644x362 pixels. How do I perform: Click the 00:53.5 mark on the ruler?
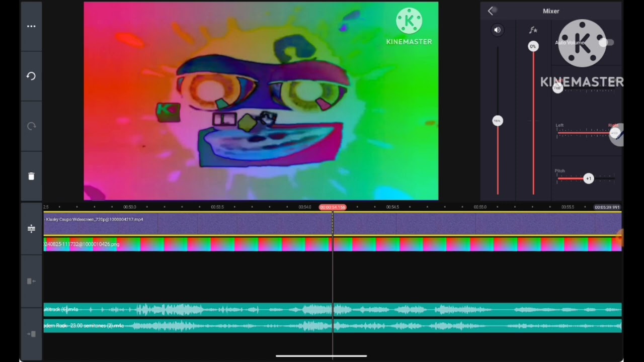(217, 207)
